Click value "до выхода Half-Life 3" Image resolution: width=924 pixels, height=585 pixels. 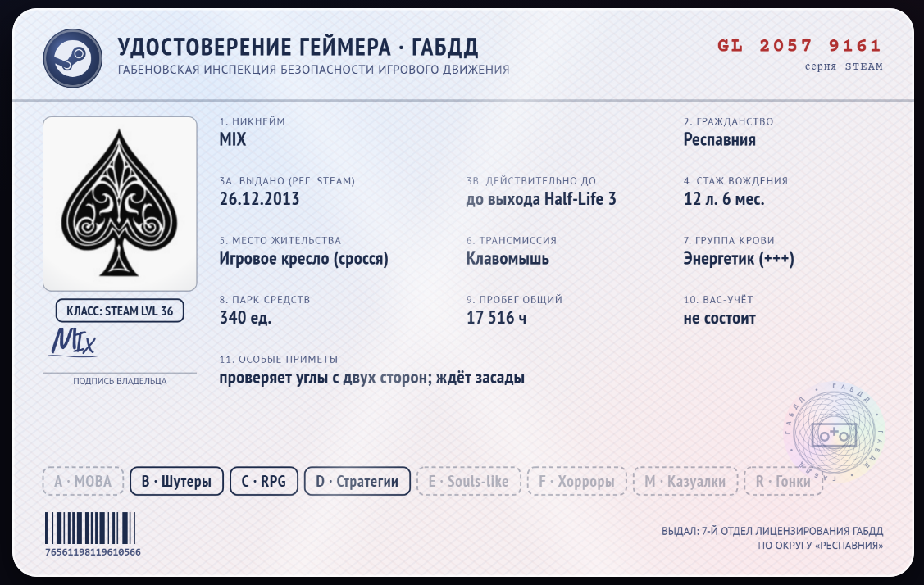pos(541,199)
